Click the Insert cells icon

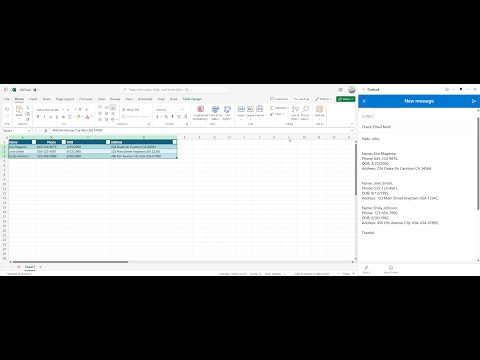coord(241,109)
